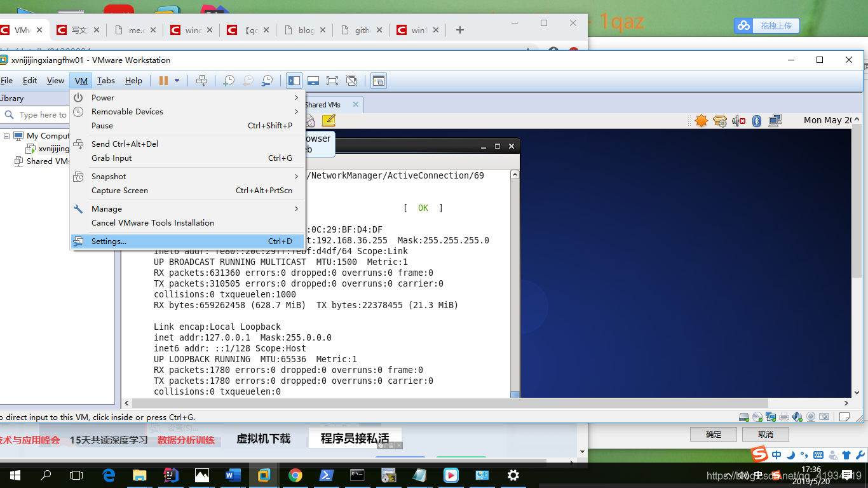868x488 pixels.
Task: Switch to the 'gith' browser tab
Action: (x=361, y=30)
